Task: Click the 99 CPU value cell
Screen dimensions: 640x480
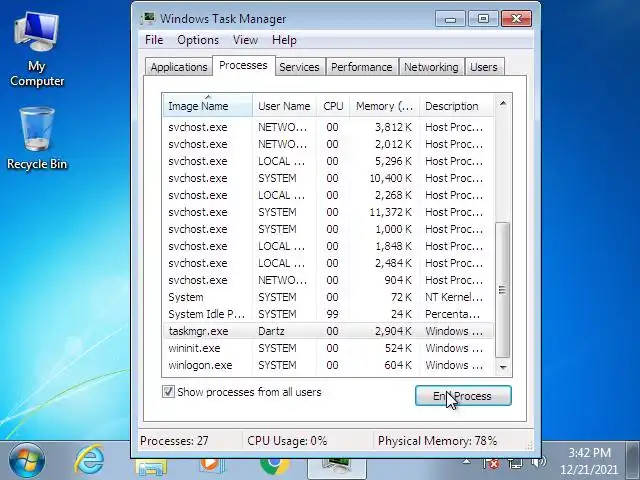Action: pyautogui.click(x=332, y=314)
